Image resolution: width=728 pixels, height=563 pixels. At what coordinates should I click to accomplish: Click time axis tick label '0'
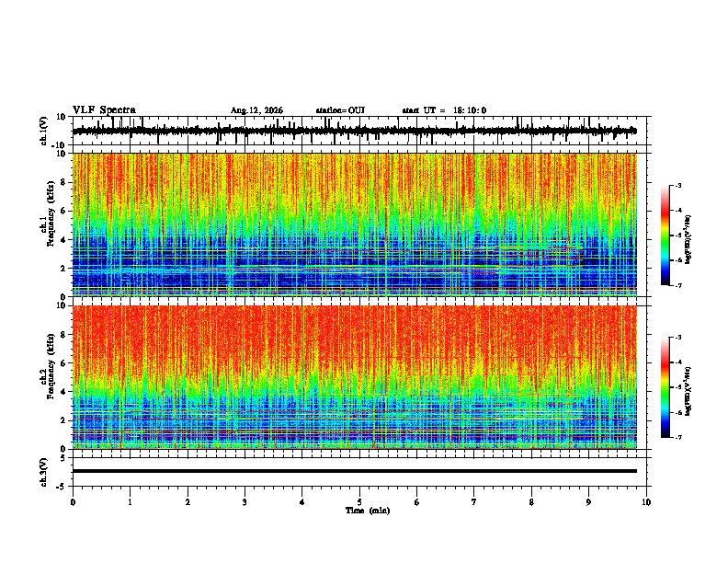(73, 502)
